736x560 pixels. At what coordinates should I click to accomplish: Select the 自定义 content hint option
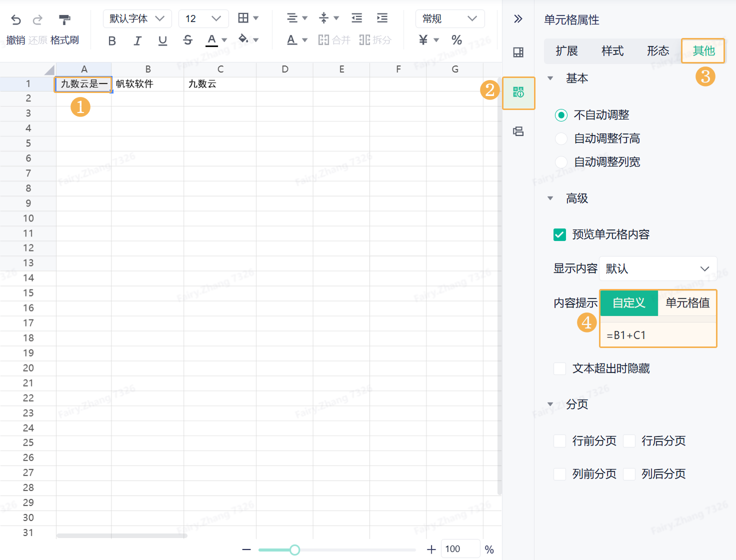[x=629, y=303]
